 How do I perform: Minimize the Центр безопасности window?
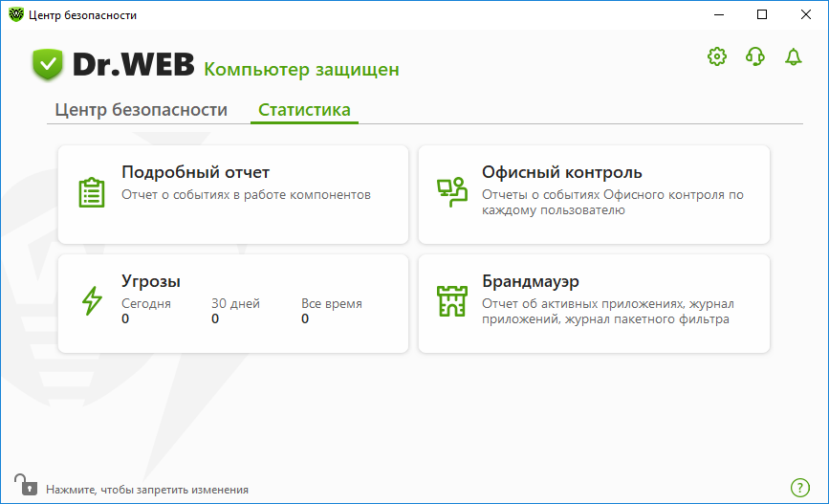pos(719,14)
